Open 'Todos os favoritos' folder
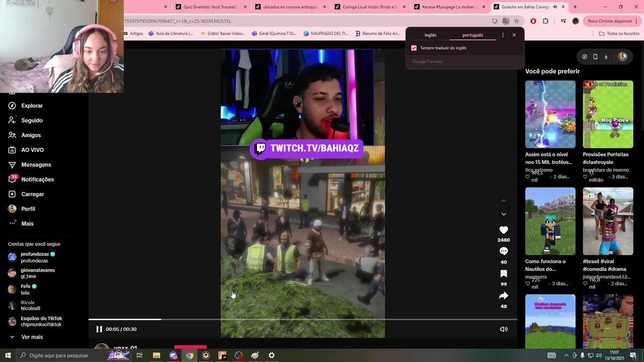The height and width of the screenshot is (362, 644). click(x=619, y=34)
